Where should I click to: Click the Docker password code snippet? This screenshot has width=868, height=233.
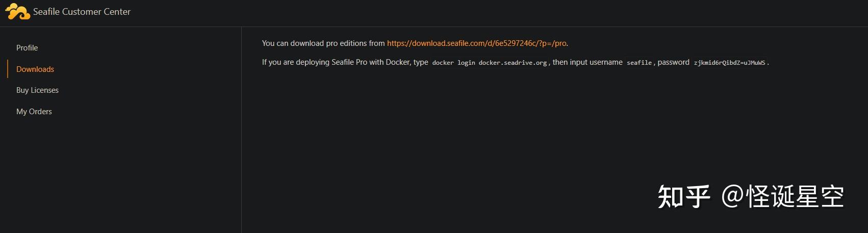point(729,63)
